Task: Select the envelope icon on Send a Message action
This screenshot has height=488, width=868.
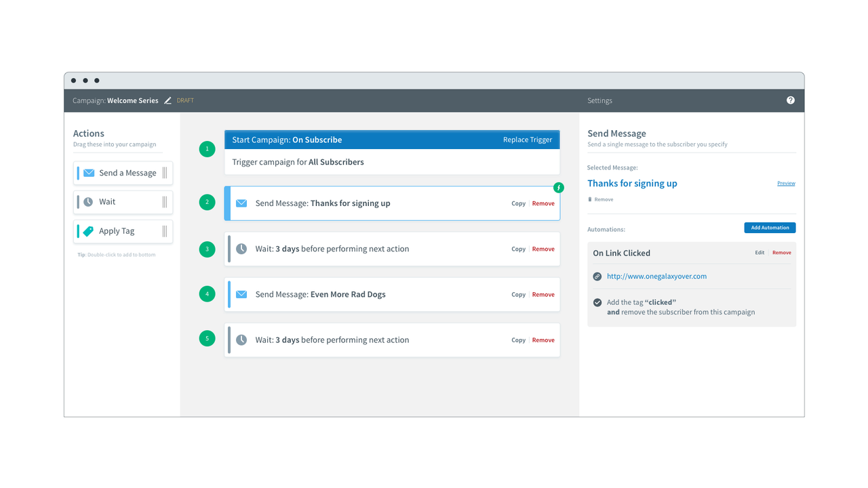Action: (x=87, y=173)
